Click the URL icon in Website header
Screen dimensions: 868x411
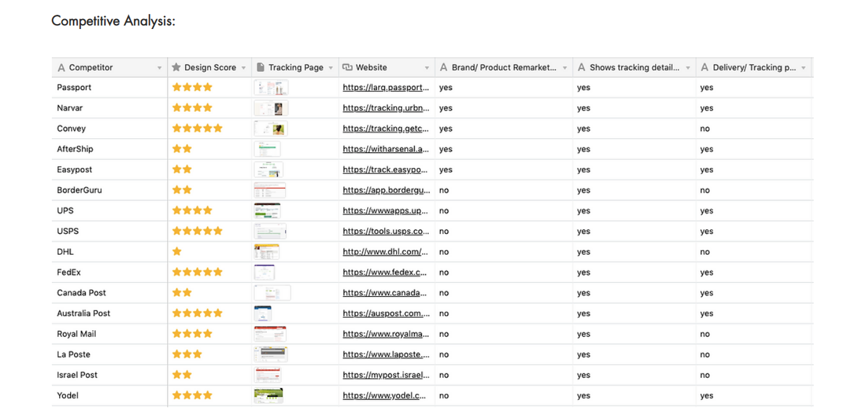point(347,67)
